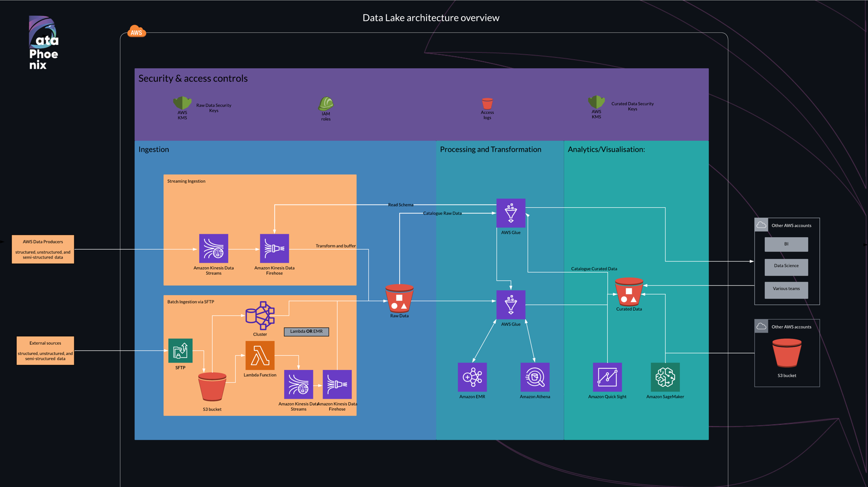The height and width of the screenshot is (487, 868).
Task: Click the Catalogue Raw Data label
Action: [442, 213]
